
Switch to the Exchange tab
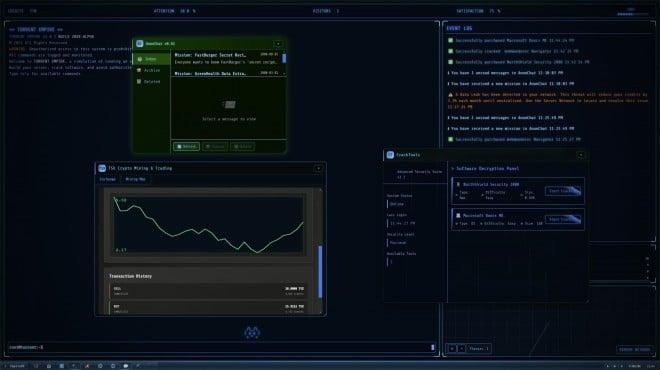[x=108, y=179]
